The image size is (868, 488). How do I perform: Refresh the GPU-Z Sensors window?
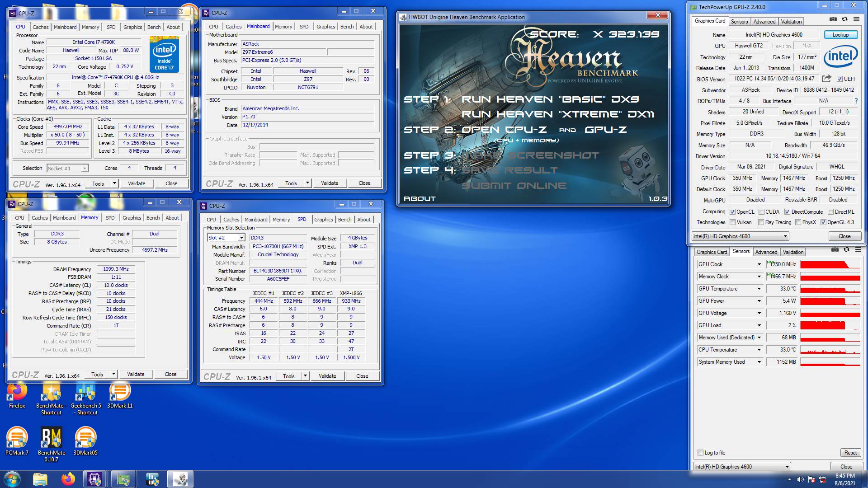[x=846, y=250]
